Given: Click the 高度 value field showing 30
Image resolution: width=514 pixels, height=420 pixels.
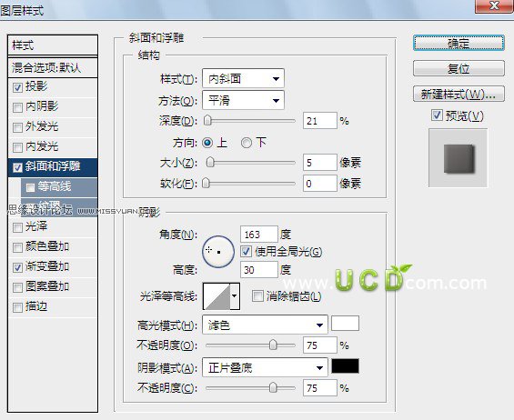Looking at the screenshot, I should pos(259,270).
